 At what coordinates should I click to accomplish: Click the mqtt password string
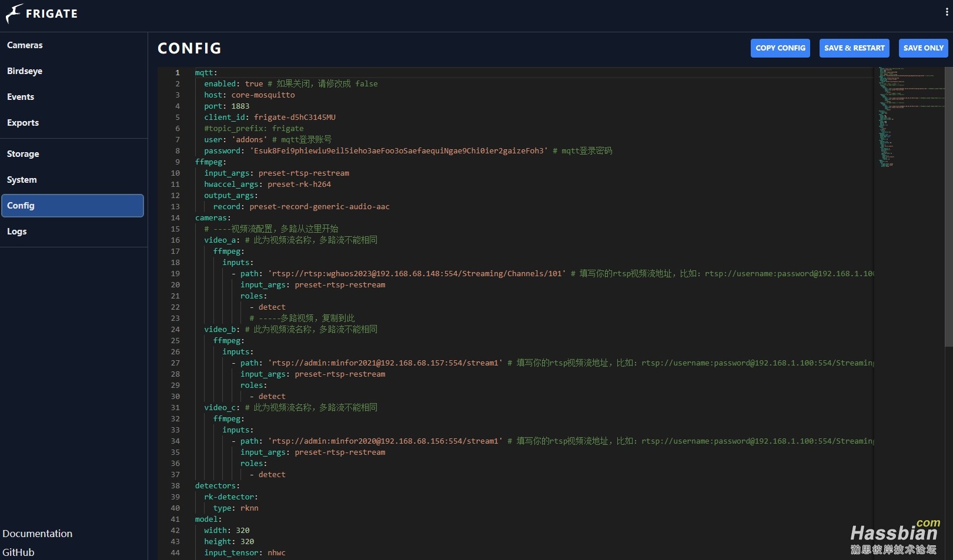[399, 151]
